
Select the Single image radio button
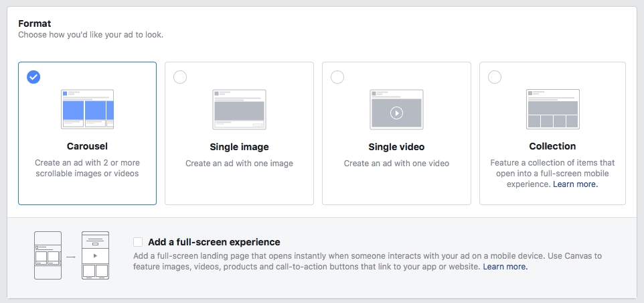180,77
